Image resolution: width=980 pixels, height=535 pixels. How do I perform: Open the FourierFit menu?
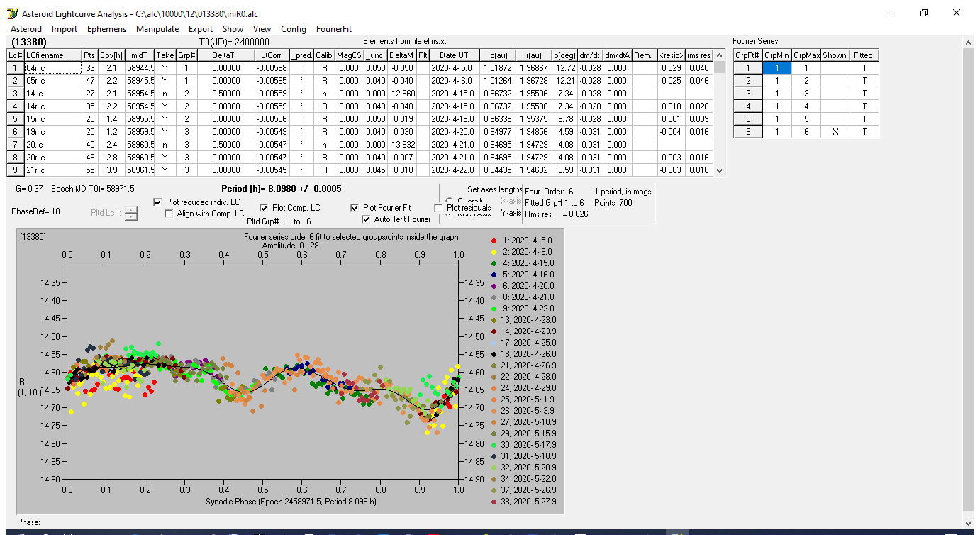click(x=334, y=29)
